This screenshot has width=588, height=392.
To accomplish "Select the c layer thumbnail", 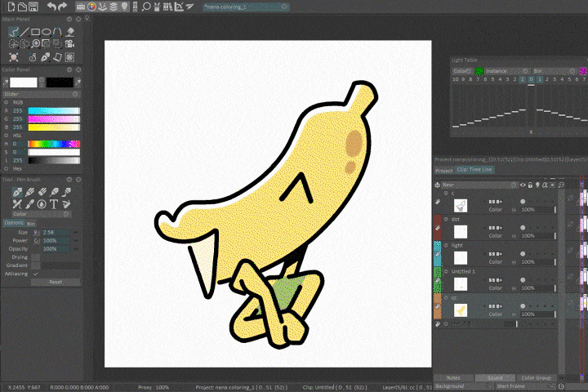I will [461, 206].
